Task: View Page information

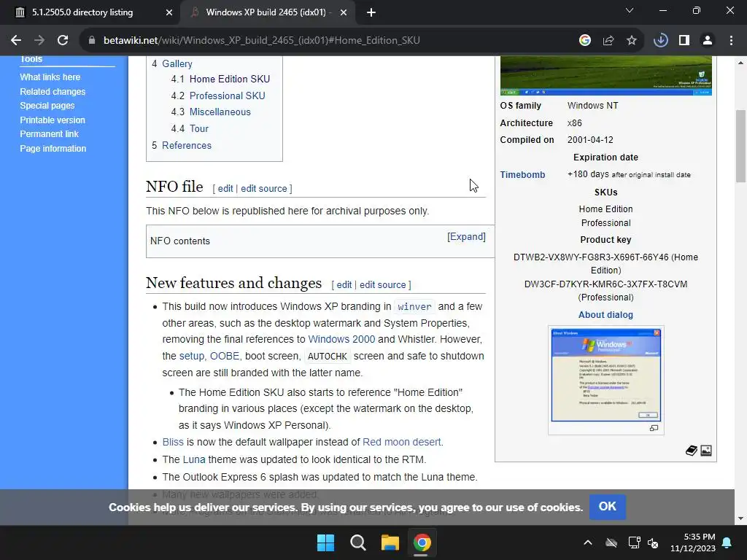Action: pos(53,149)
